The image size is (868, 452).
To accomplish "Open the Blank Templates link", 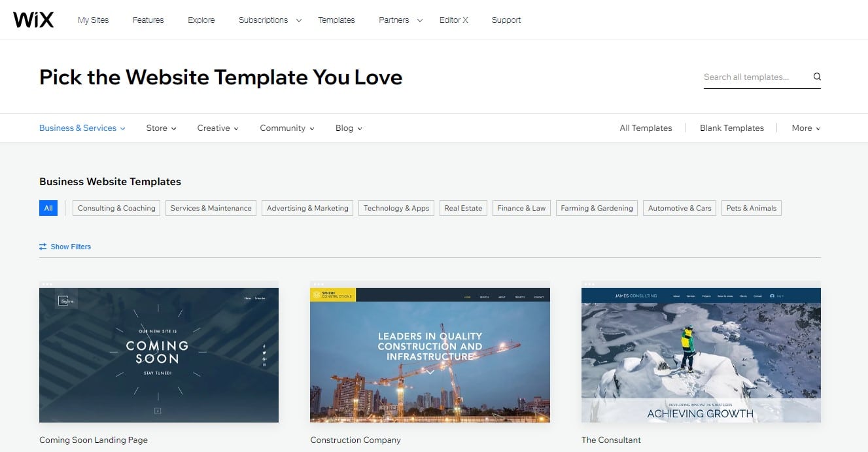I will click(x=731, y=128).
